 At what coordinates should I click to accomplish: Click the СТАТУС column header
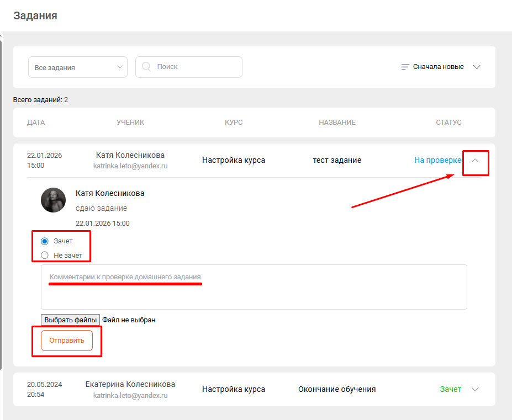pyautogui.click(x=448, y=123)
